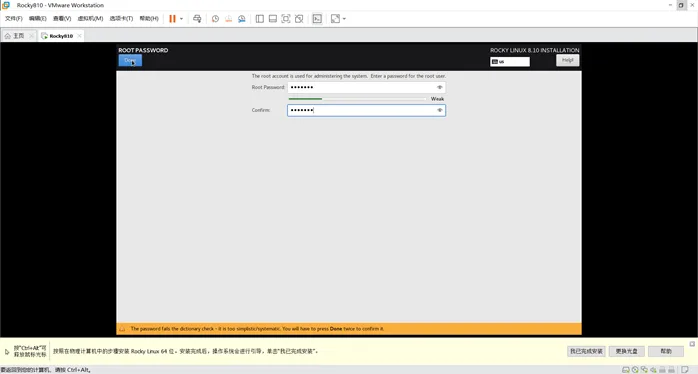Click the Weak password strength bar

[357, 99]
